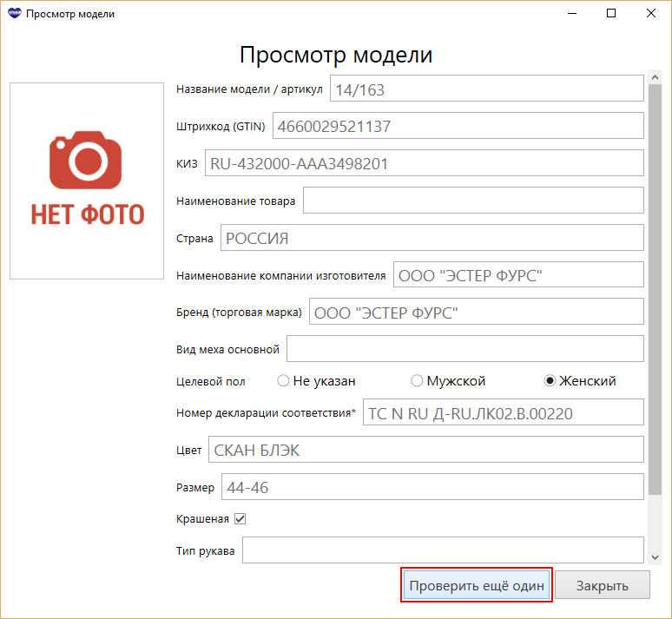Image resolution: width=672 pixels, height=619 pixels.
Task: Click the GTIN barcode field
Action: coord(458,126)
